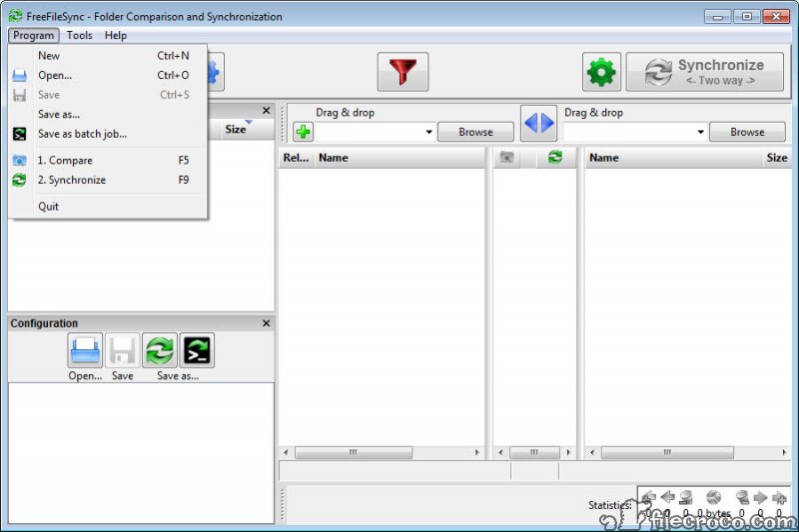Choose 1. Compare menu entry

(108, 161)
